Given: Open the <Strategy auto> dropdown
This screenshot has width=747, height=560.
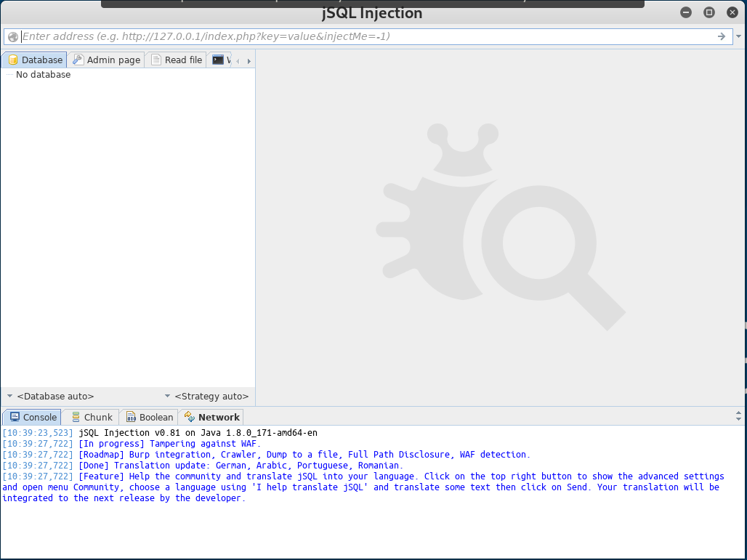Looking at the screenshot, I should click(x=207, y=396).
